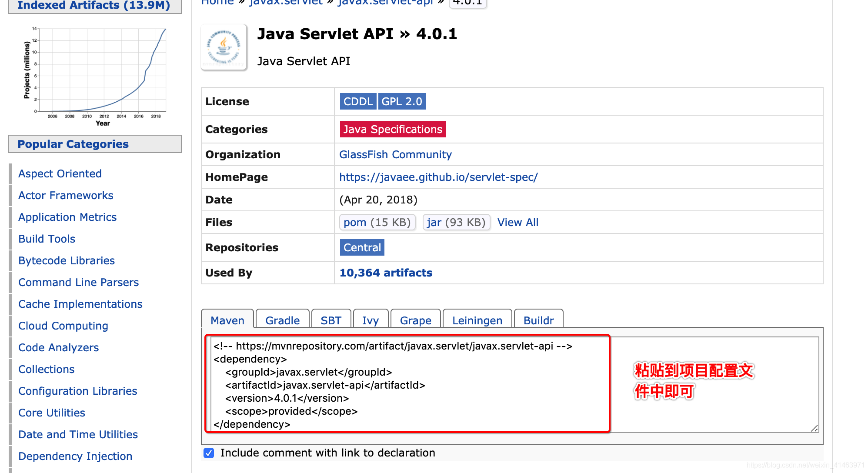
Task: Switch to the Leiningen tab
Action: (477, 320)
